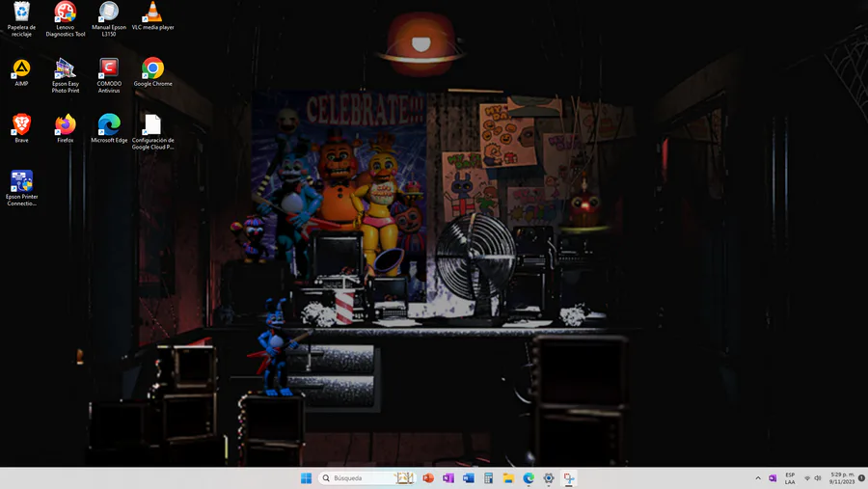The height and width of the screenshot is (489, 868).
Task: Select Configuración de Google Cloud file
Action: 152,132
